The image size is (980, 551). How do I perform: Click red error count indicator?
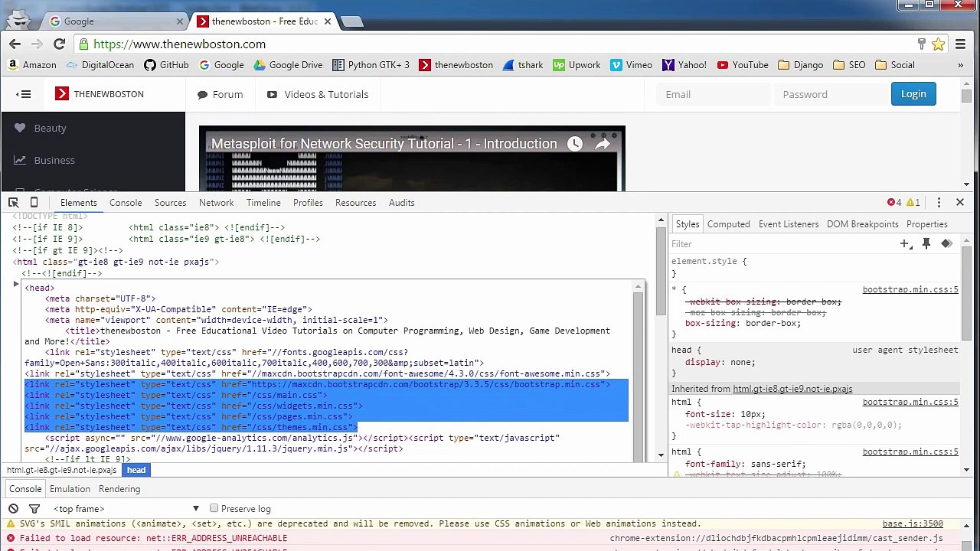[893, 203]
